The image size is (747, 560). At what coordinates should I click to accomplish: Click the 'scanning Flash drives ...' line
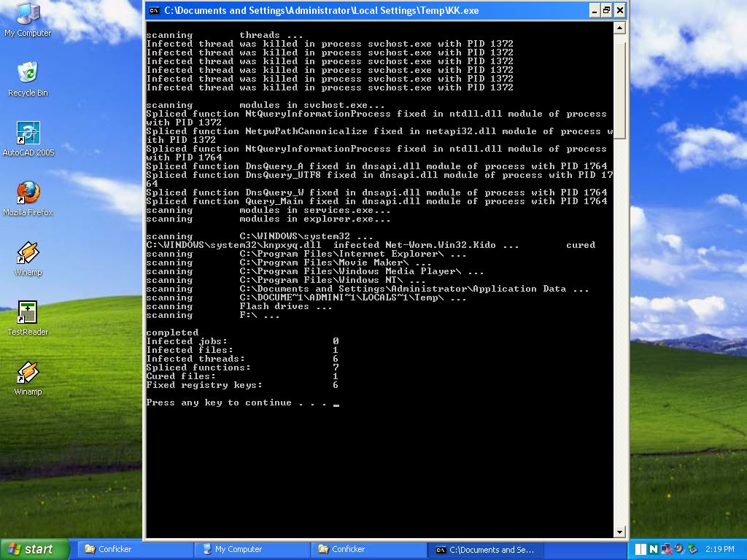(239, 306)
